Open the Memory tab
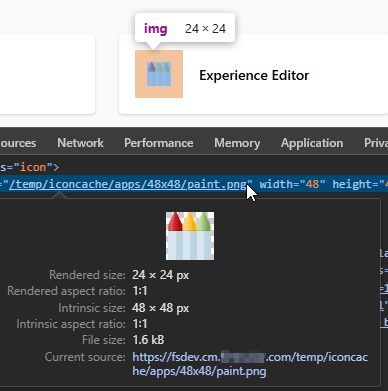 [x=237, y=143]
